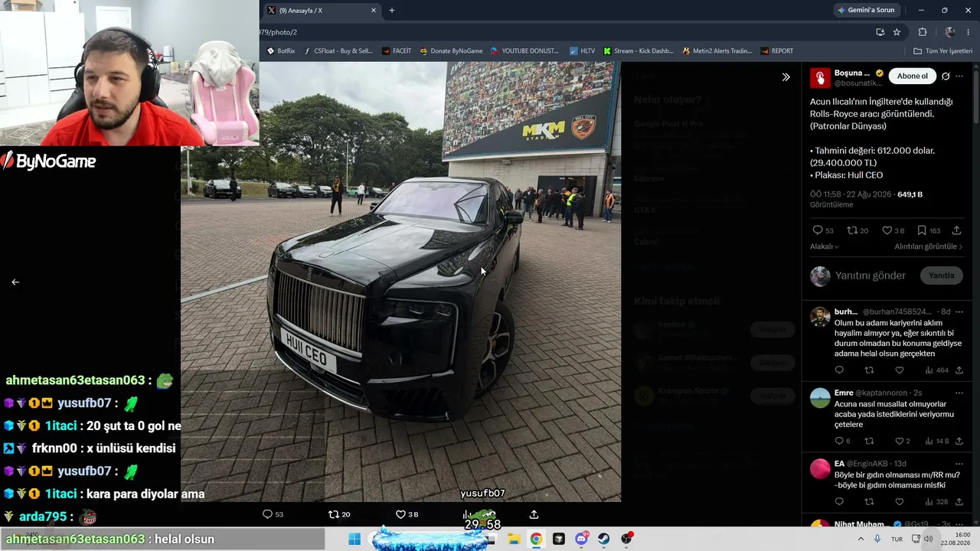Open the YOUTUBE DONUST bookmark
This screenshot has height=551, width=980.
point(525,51)
